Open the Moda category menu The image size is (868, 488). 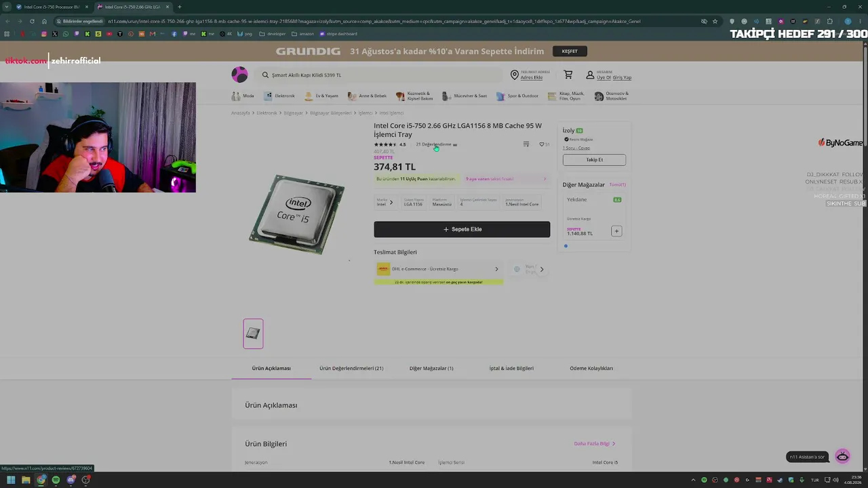click(x=243, y=96)
